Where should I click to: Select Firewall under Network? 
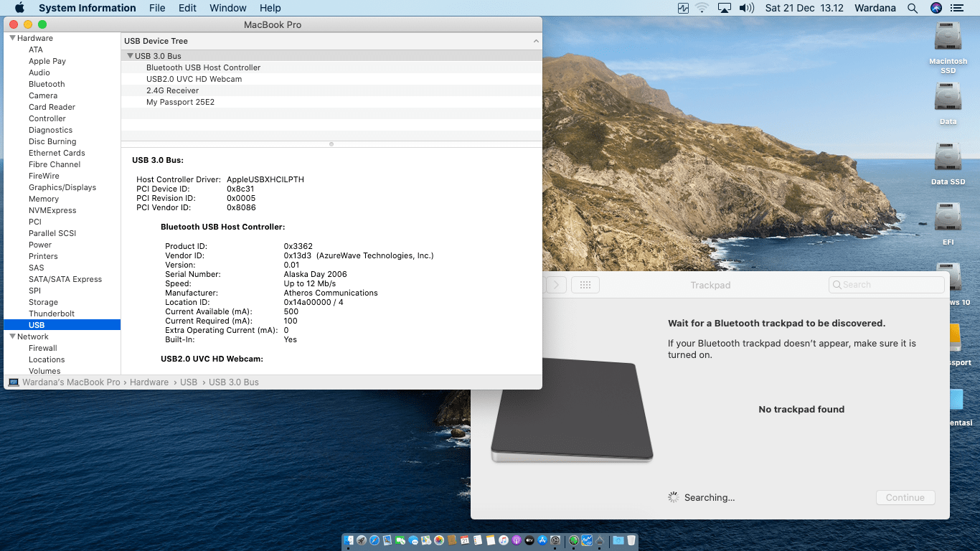click(42, 348)
